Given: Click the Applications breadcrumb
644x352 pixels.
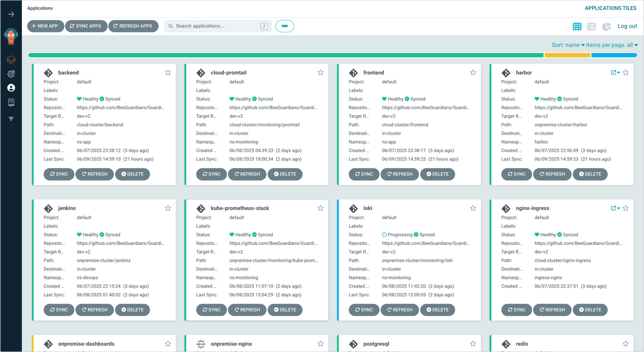Looking at the screenshot, I should click(40, 8).
